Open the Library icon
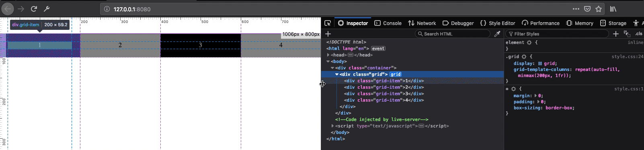 pos(613,9)
